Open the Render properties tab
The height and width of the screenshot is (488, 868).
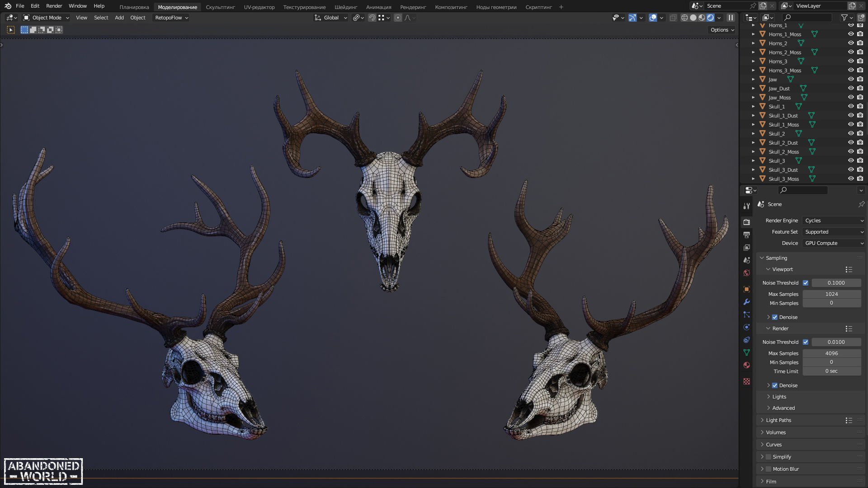(746, 222)
